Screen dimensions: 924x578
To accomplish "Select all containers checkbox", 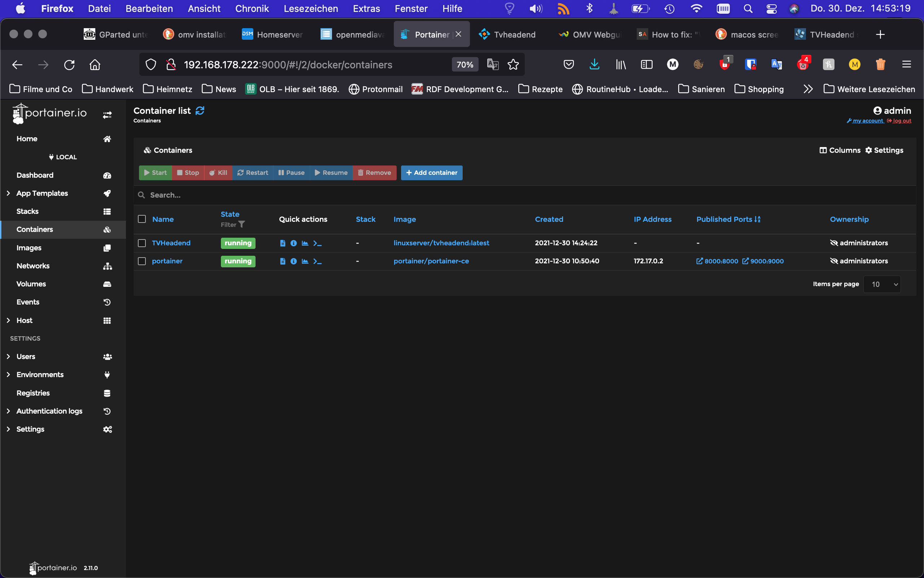I will pyautogui.click(x=141, y=219).
